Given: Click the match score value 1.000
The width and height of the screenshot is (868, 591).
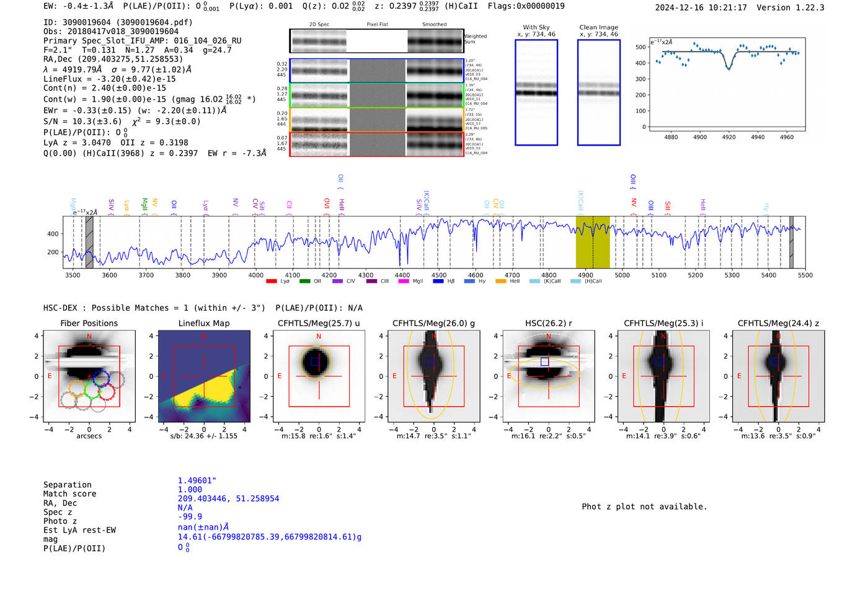Looking at the screenshot, I should click(190, 489).
